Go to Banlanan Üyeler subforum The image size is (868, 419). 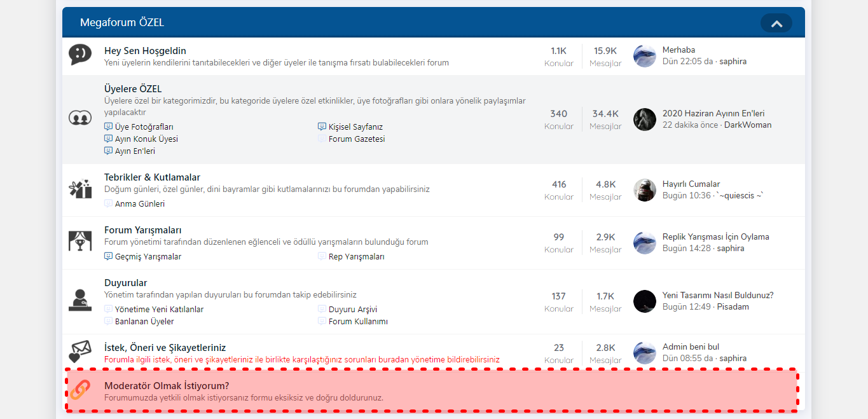click(144, 322)
